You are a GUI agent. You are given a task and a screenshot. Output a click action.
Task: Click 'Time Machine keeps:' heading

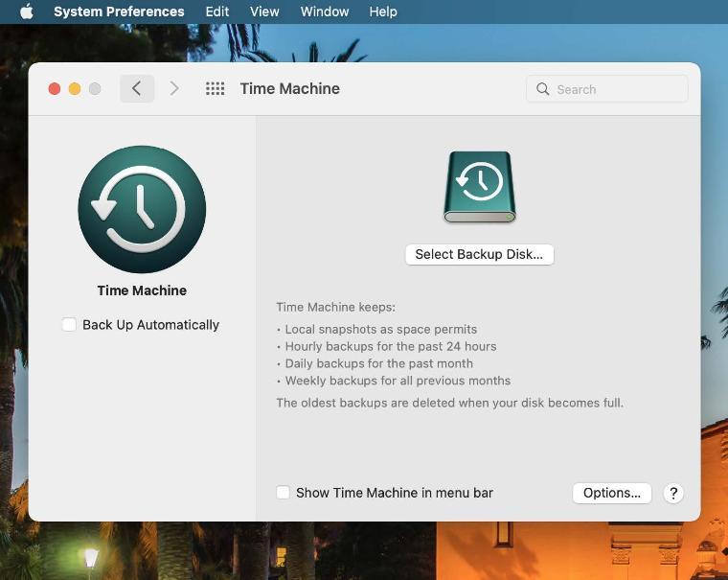coord(335,307)
